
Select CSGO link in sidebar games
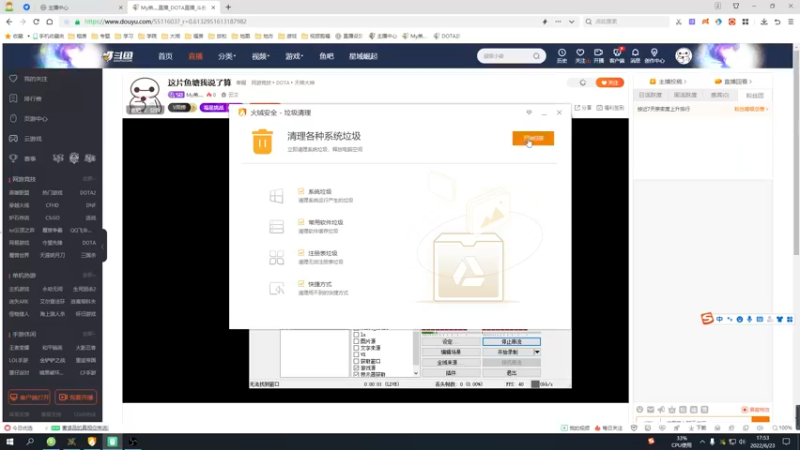(x=52, y=218)
